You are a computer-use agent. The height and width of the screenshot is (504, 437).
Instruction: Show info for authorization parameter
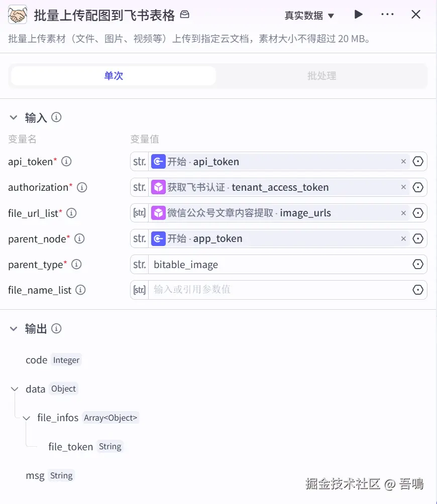coord(82,187)
